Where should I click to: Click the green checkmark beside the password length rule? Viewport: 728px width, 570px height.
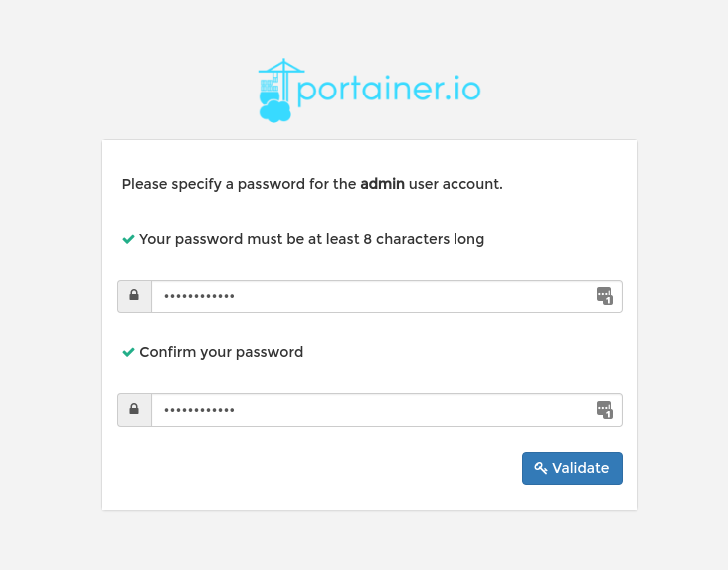[x=128, y=240]
